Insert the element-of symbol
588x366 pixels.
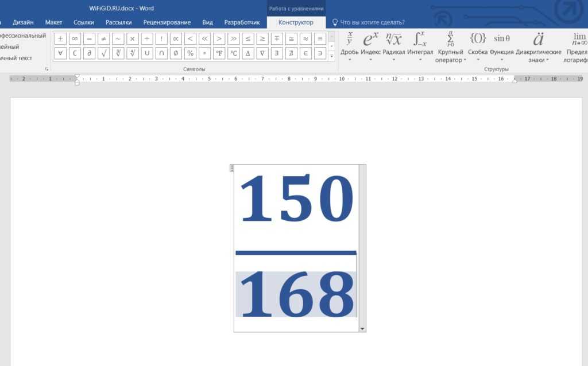pyautogui.click(x=305, y=53)
